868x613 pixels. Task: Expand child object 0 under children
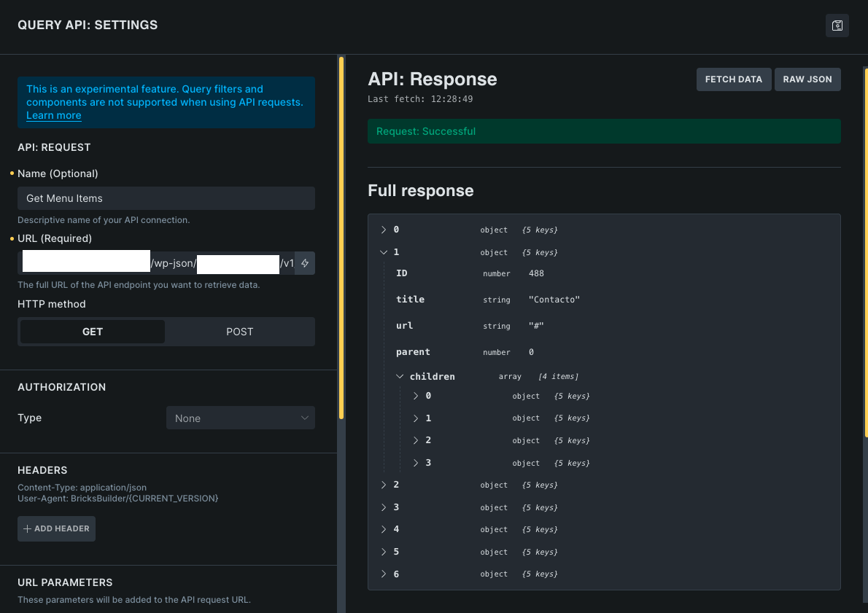click(416, 396)
